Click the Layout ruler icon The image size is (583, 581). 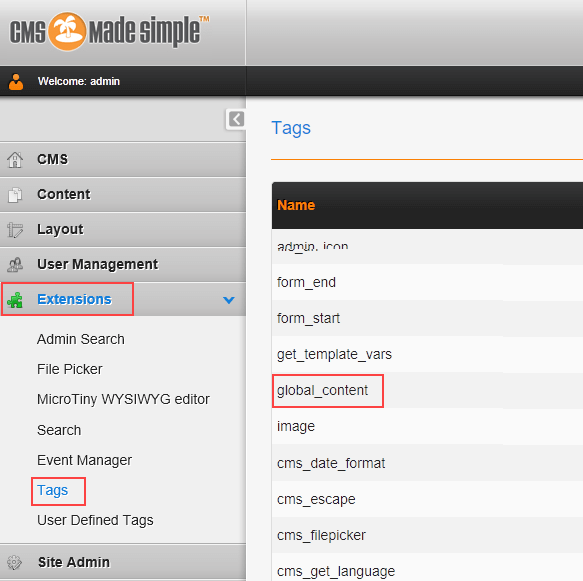15,230
